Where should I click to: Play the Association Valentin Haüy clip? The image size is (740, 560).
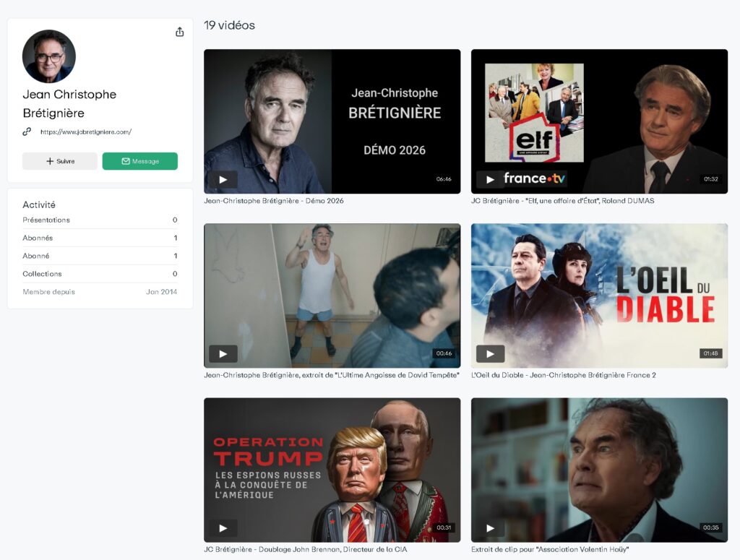coord(490,528)
